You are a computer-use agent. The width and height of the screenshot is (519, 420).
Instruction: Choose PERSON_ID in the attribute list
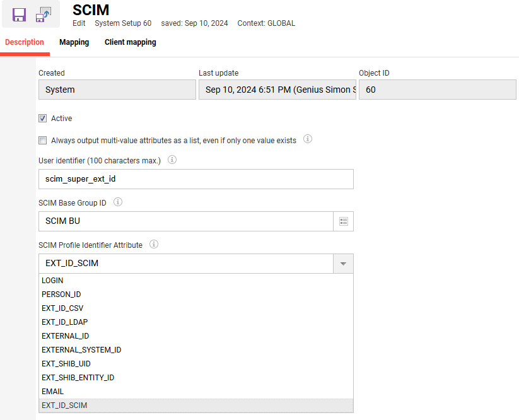click(61, 295)
